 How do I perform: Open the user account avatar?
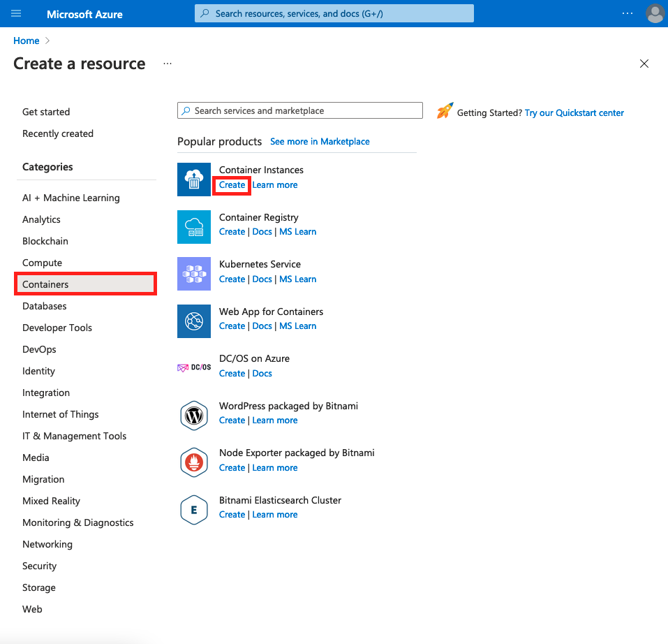pos(655,14)
